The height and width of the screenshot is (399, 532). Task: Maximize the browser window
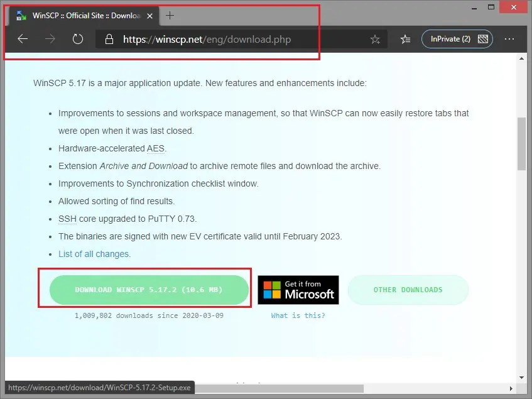[x=491, y=7]
